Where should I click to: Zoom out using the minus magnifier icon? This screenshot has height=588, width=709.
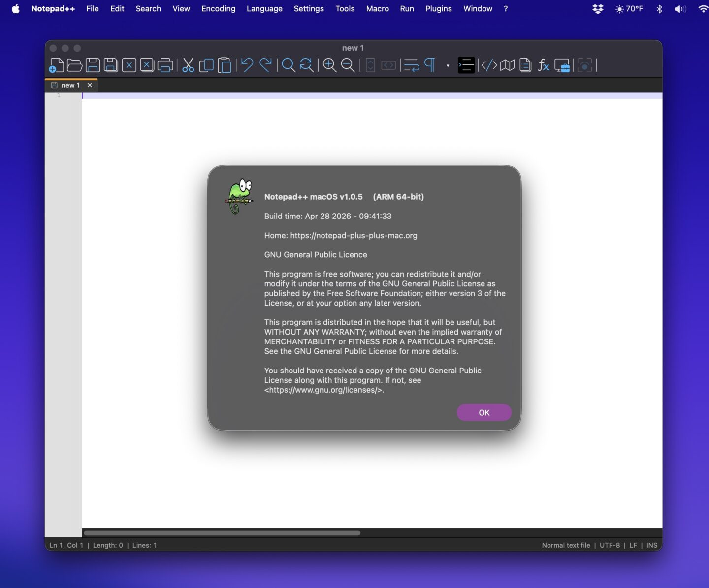pos(348,65)
